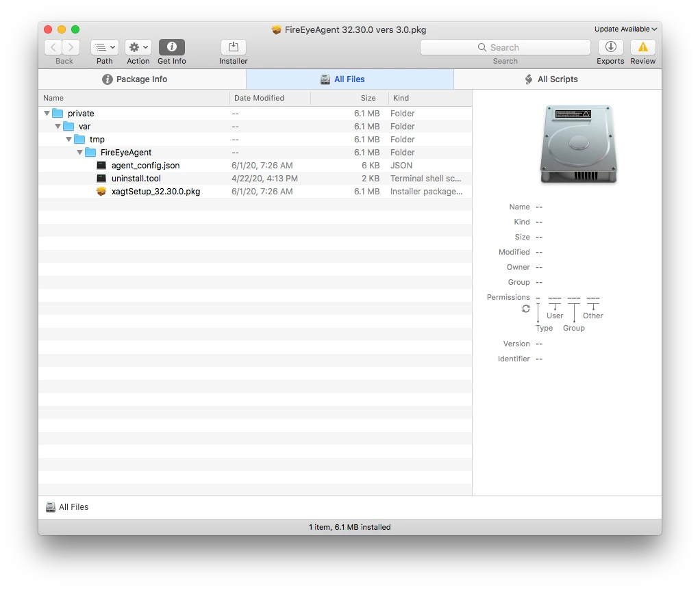Toggle the Get Info panel
Viewport: 700px width, 590px height.
coord(172,47)
